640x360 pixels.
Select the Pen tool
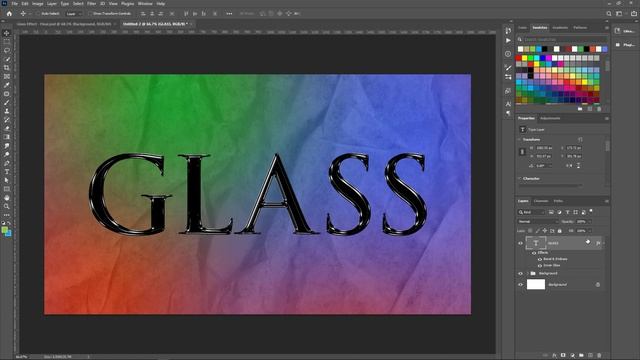[x=7, y=163]
